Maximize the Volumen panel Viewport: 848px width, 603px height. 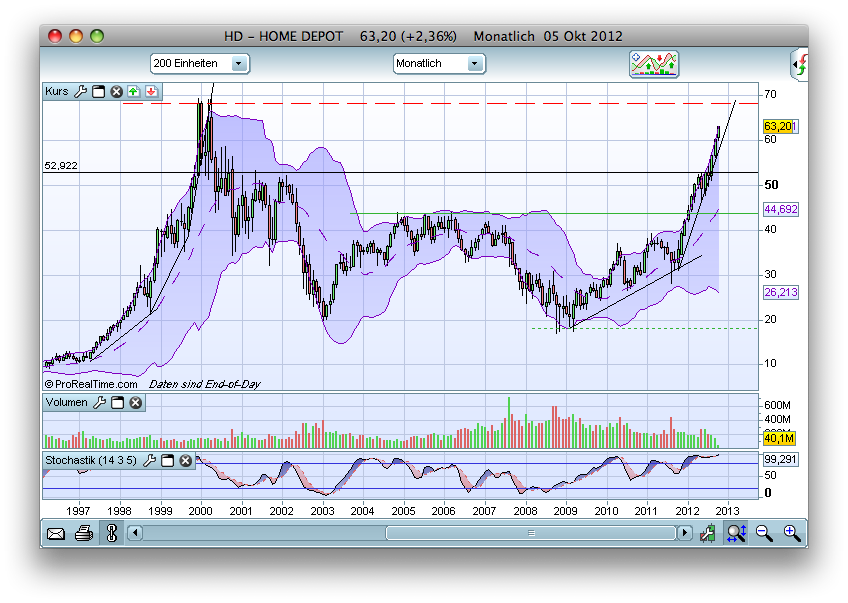click(x=117, y=402)
